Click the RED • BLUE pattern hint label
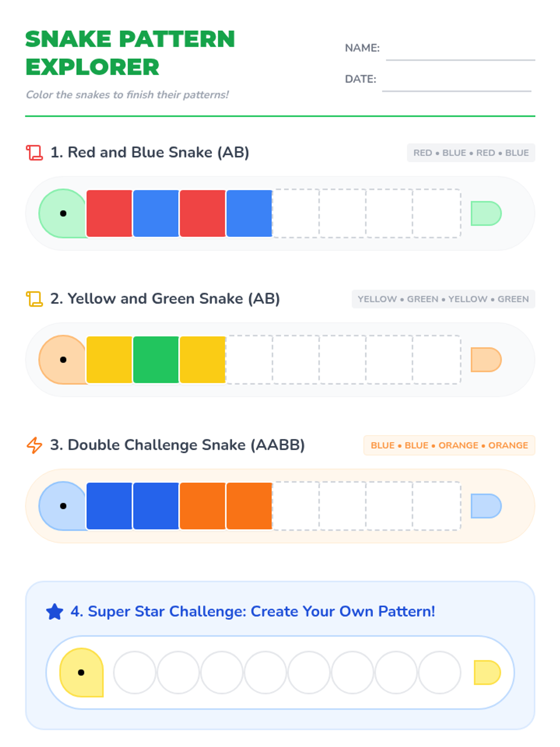 (471, 153)
